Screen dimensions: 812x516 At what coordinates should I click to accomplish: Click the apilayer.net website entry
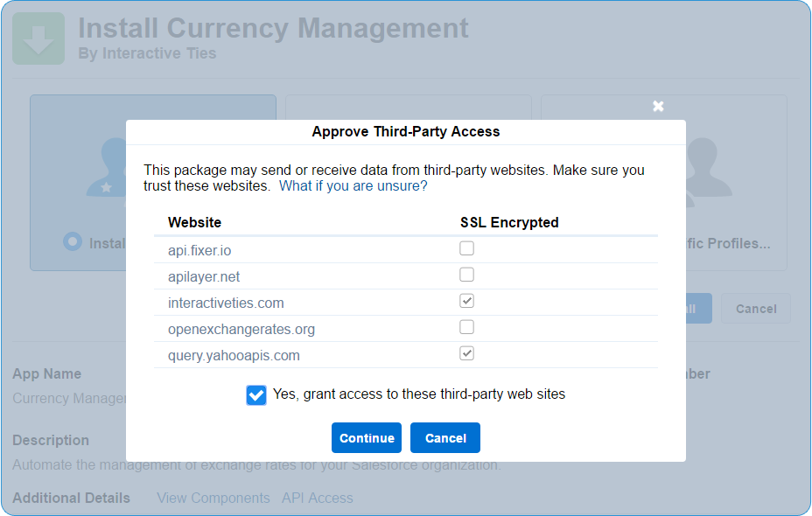point(204,277)
